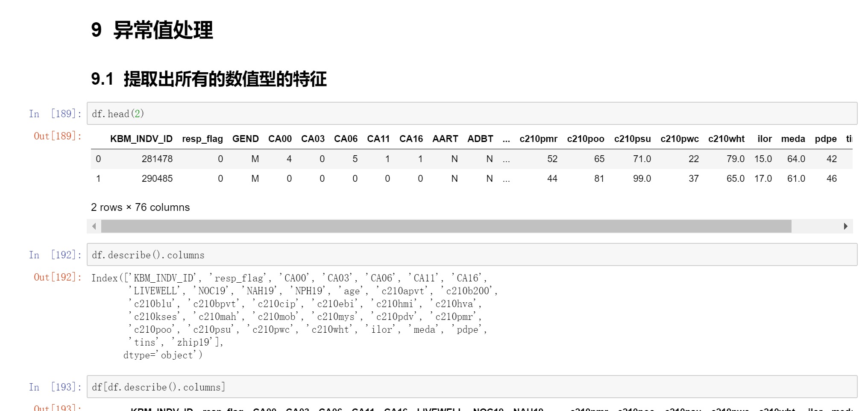Select the heading "9 异常值处理"

click(x=152, y=30)
